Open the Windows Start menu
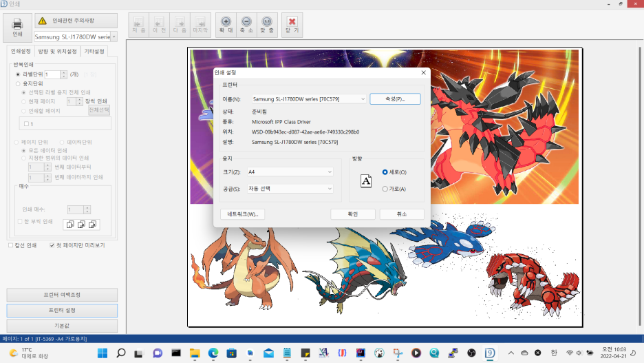The height and width of the screenshot is (363, 644). tap(103, 353)
